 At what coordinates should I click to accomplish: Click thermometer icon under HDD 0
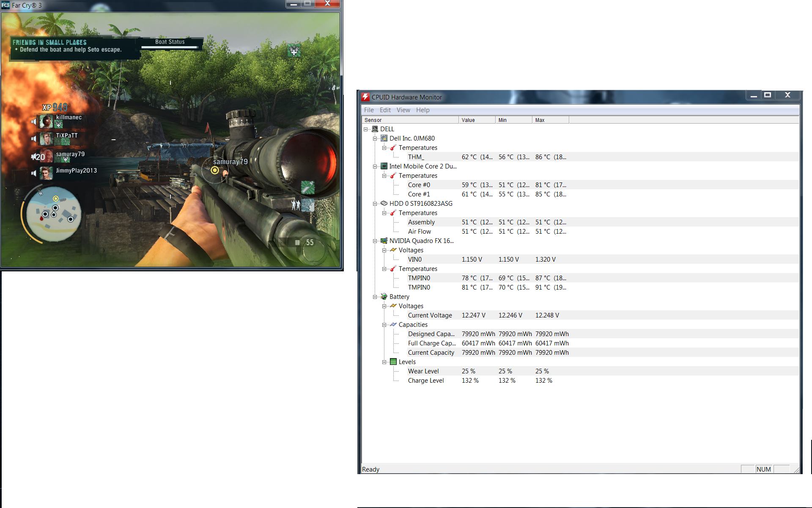click(393, 213)
